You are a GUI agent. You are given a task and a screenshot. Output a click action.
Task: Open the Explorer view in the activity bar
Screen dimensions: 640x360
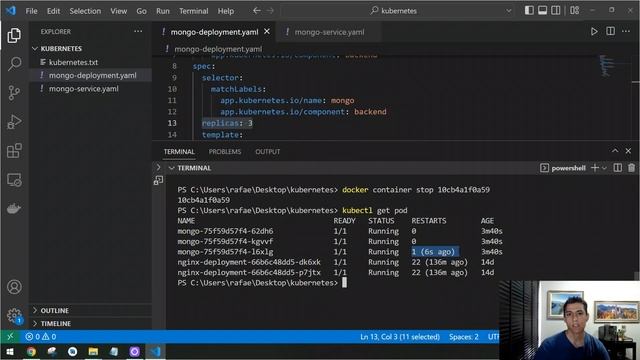14,36
